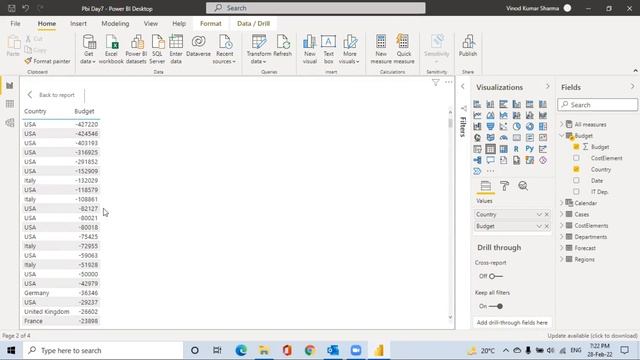Viewport: 640px width, 360px height.
Task: Switch to Report view in the sidebar
Action: (10, 85)
